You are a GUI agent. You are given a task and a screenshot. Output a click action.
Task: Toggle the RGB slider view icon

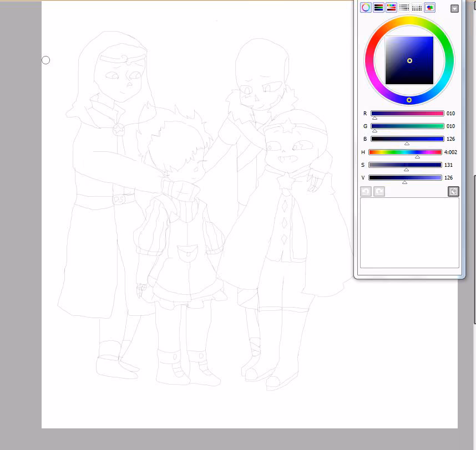[378, 8]
